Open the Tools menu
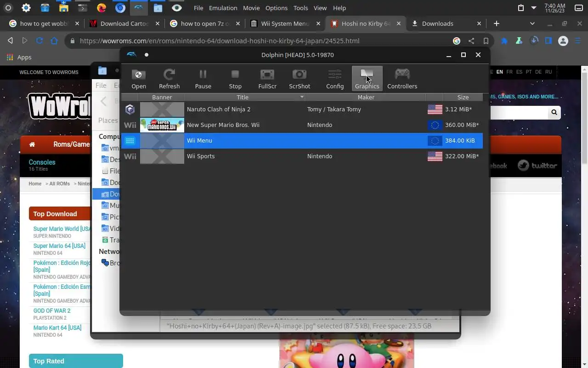 point(300,8)
